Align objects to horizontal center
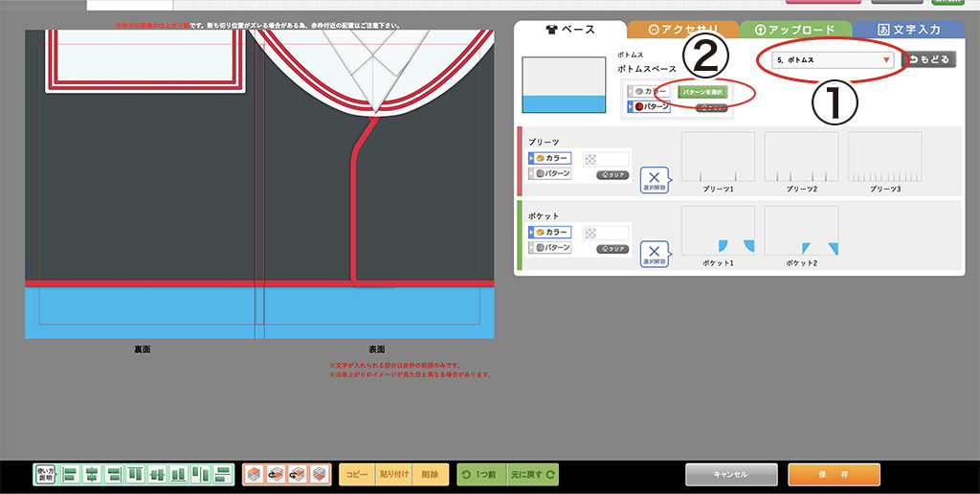 click(x=92, y=475)
